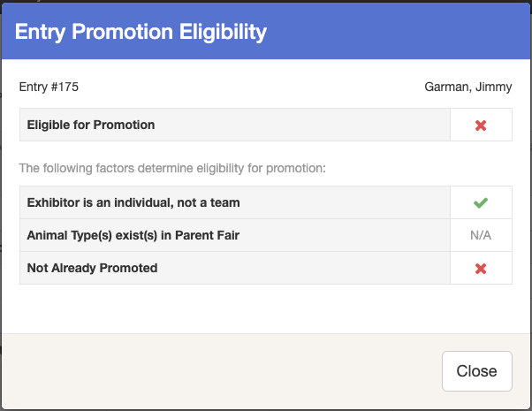Image resolution: width=532 pixels, height=411 pixels.
Task: Click empty footer area left of Close
Action: (221, 371)
